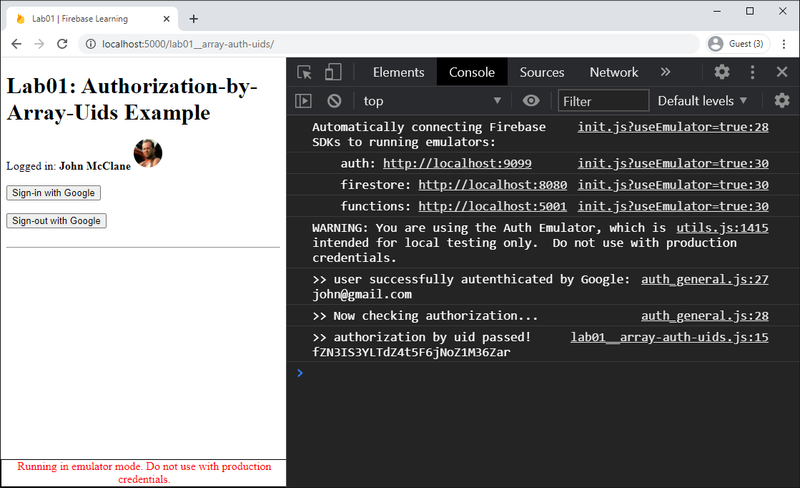Screen dimensions: 800x488
Task: Open the top context dropdown
Action: 432,101
